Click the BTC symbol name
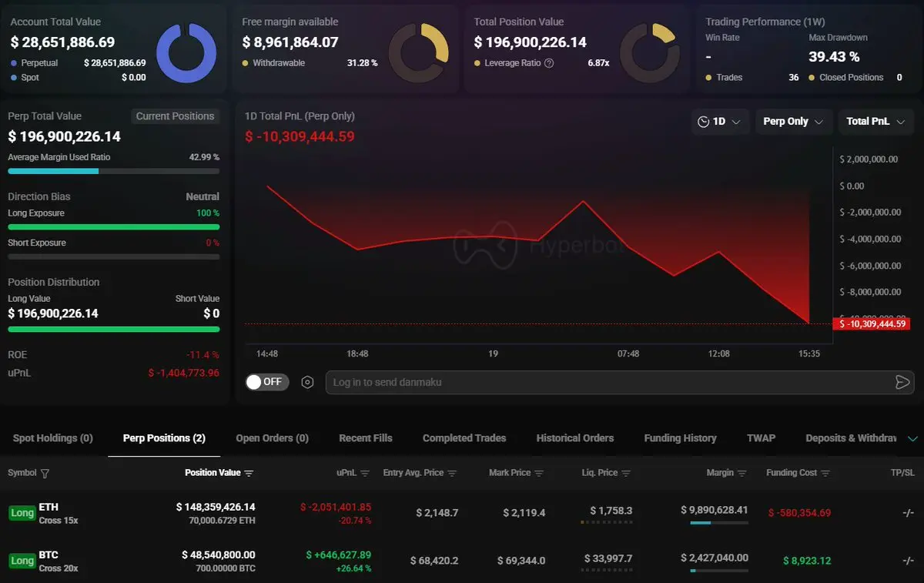Viewport: 924px width, 583px height. click(49, 555)
